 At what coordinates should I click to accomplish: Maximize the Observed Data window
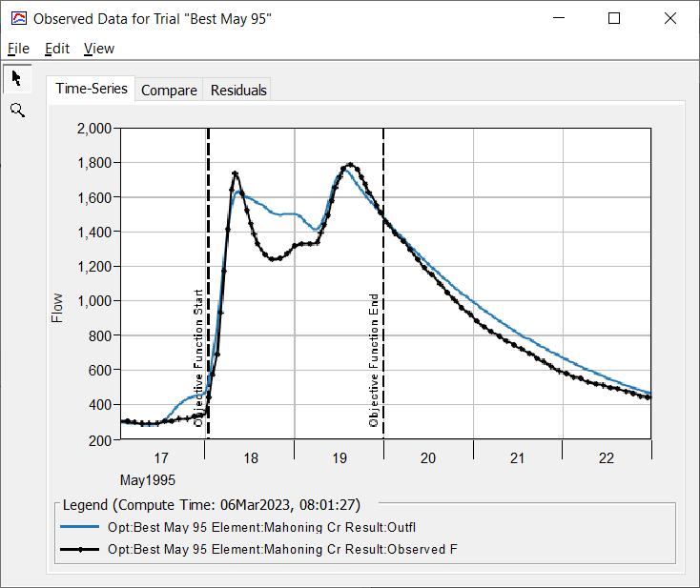614,18
